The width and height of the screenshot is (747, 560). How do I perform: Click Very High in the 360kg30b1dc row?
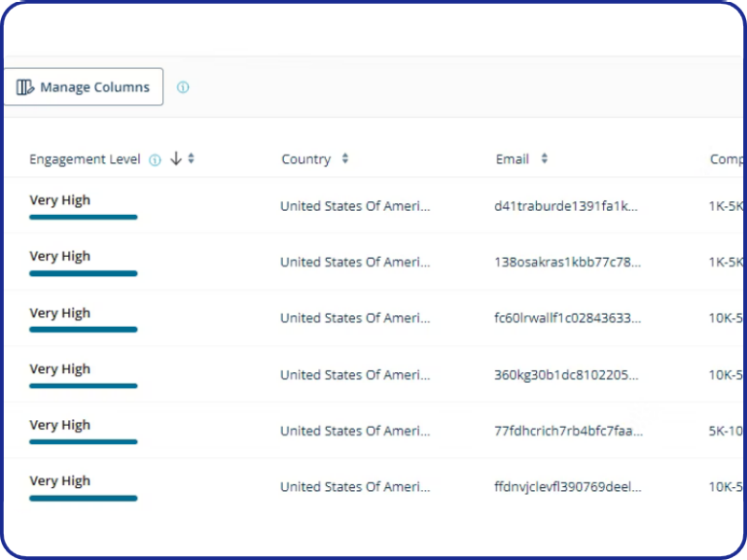point(59,369)
